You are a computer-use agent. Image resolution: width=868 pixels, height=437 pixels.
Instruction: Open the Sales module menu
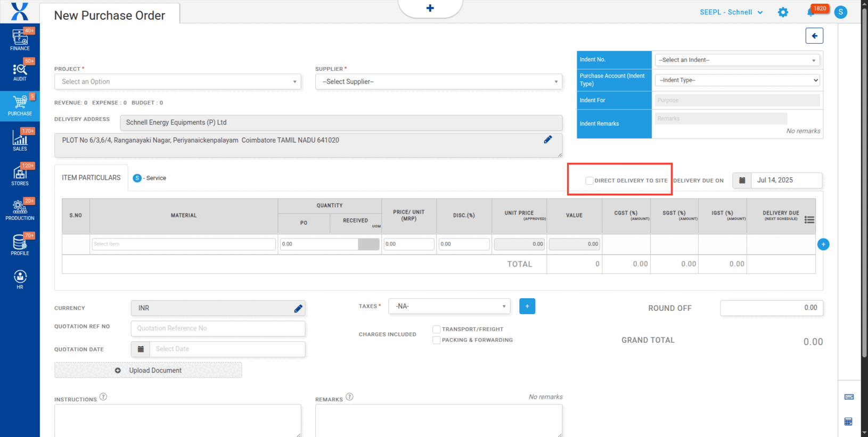tap(20, 141)
